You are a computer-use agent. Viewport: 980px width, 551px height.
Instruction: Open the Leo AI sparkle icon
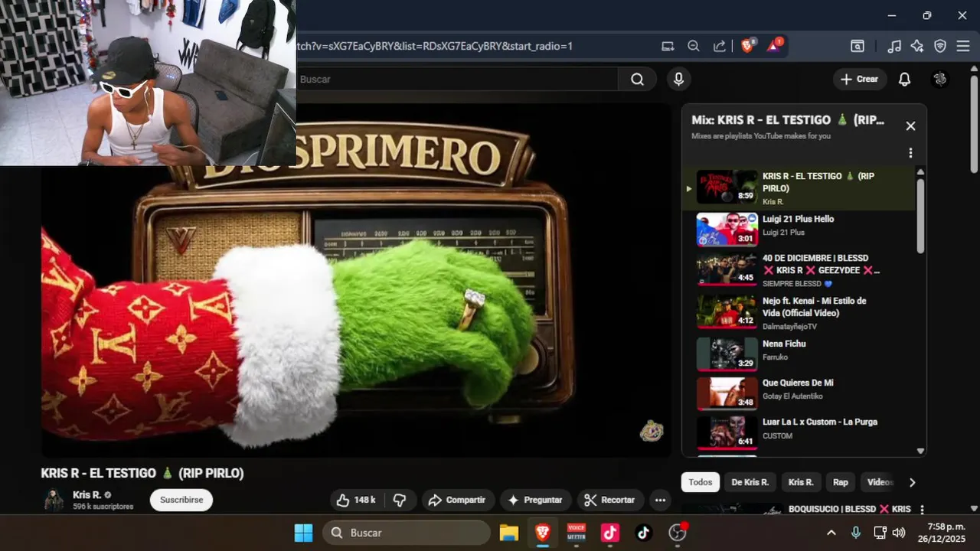pos(917,46)
